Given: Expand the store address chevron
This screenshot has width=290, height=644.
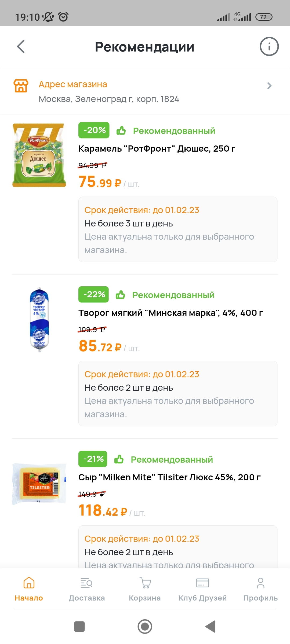Looking at the screenshot, I should 269,86.
